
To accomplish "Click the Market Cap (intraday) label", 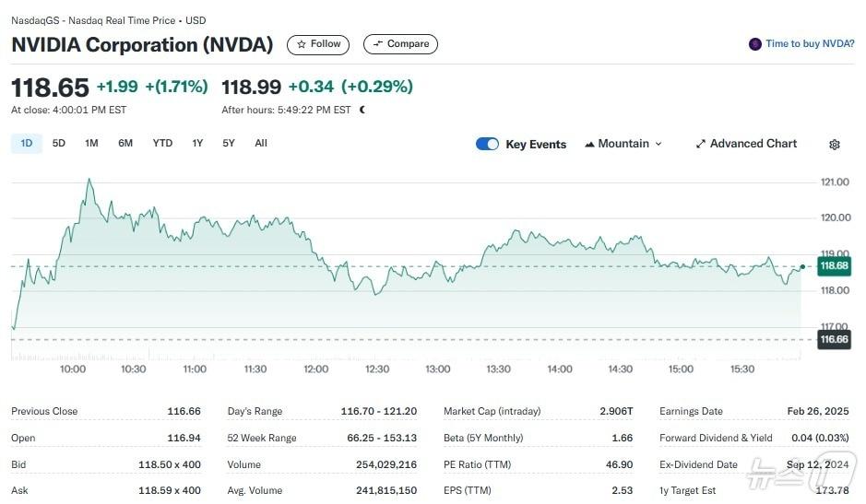I will (x=492, y=411).
